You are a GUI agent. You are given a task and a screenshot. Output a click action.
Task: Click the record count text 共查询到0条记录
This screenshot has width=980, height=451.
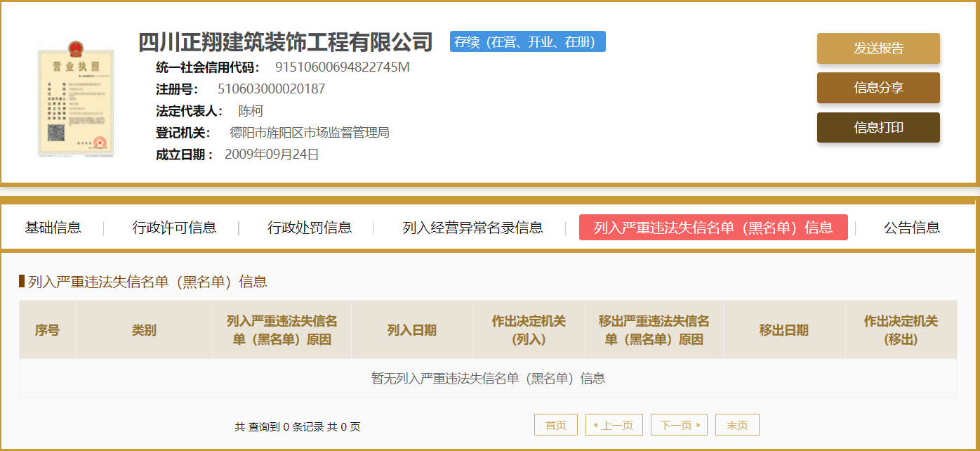click(278, 426)
